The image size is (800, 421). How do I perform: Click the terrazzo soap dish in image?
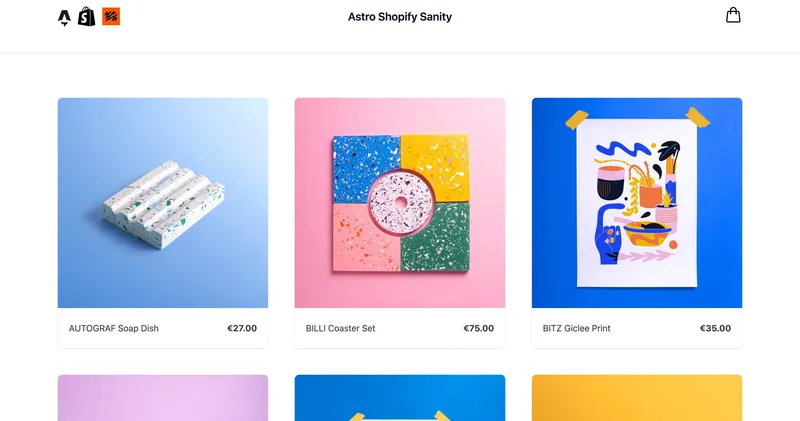click(x=163, y=205)
